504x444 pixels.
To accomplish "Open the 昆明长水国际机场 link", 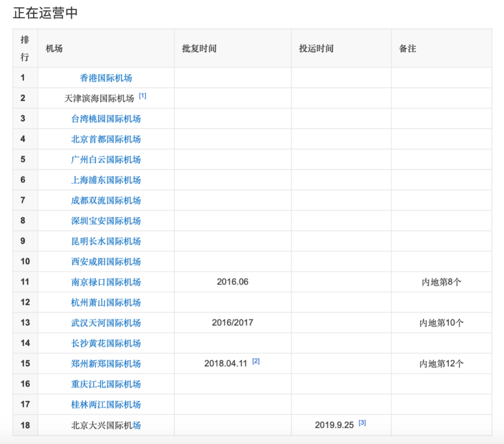I will (106, 241).
